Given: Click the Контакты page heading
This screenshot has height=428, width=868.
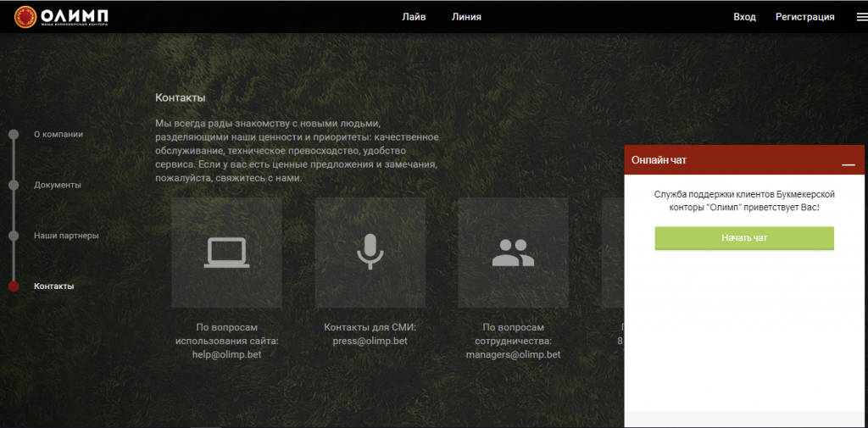Looking at the screenshot, I should tap(181, 98).
